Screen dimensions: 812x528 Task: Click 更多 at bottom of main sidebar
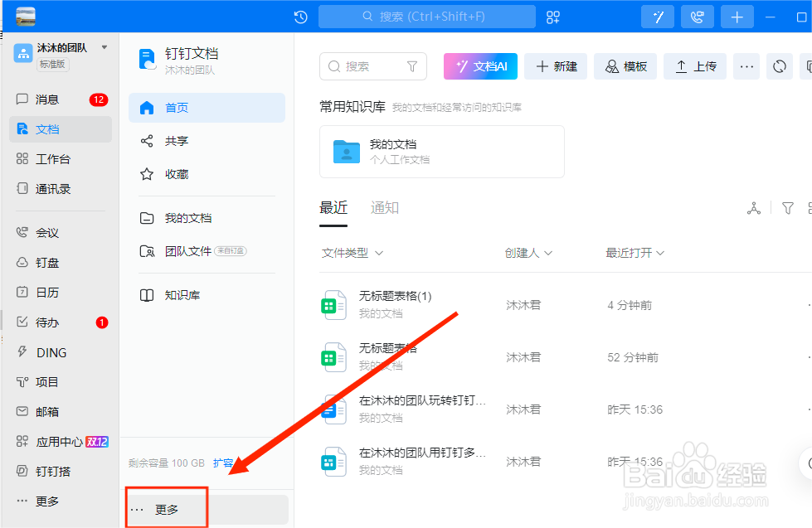coord(61,501)
